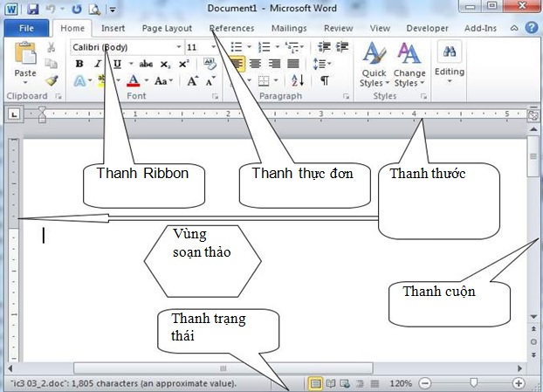Switch to Outline view icon
Viewport: 543px width, 392px height.
pyautogui.click(x=360, y=383)
